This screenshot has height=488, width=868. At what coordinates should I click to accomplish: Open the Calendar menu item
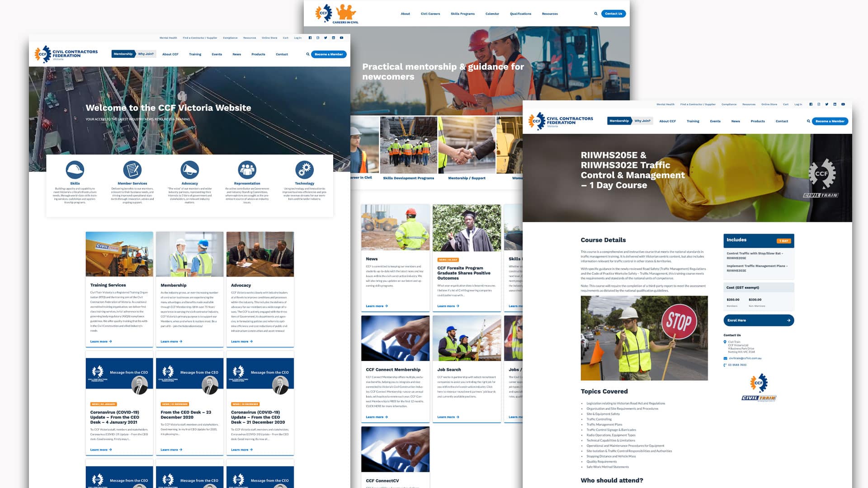point(492,14)
